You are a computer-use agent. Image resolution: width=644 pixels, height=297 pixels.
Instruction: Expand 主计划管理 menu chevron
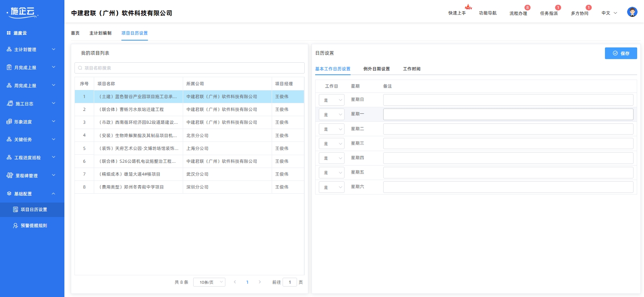click(54, 49)
